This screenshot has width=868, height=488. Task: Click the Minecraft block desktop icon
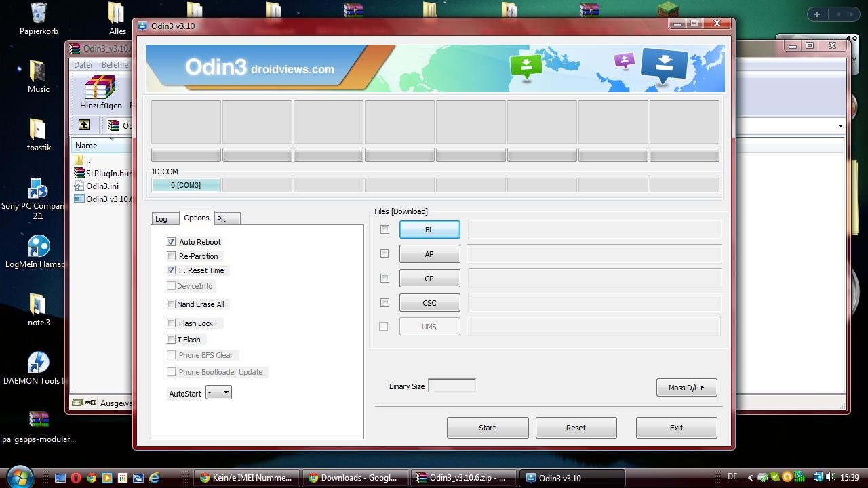(668, 9)
